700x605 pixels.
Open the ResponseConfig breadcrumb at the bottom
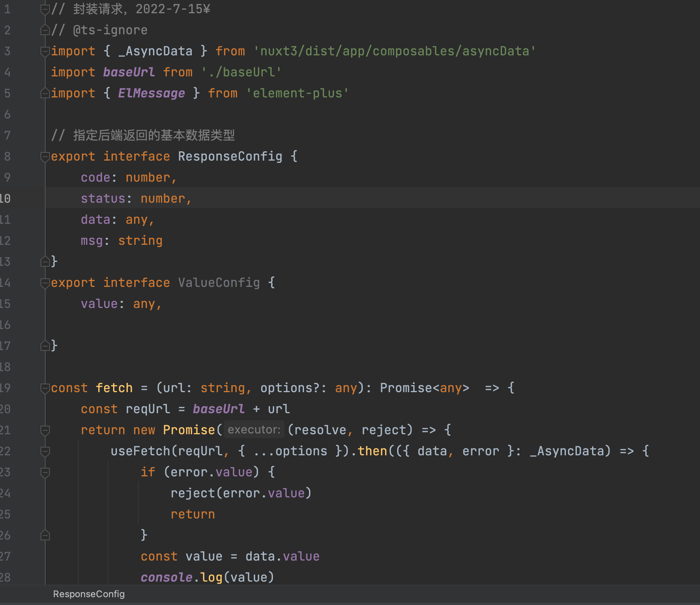point(88,594)
